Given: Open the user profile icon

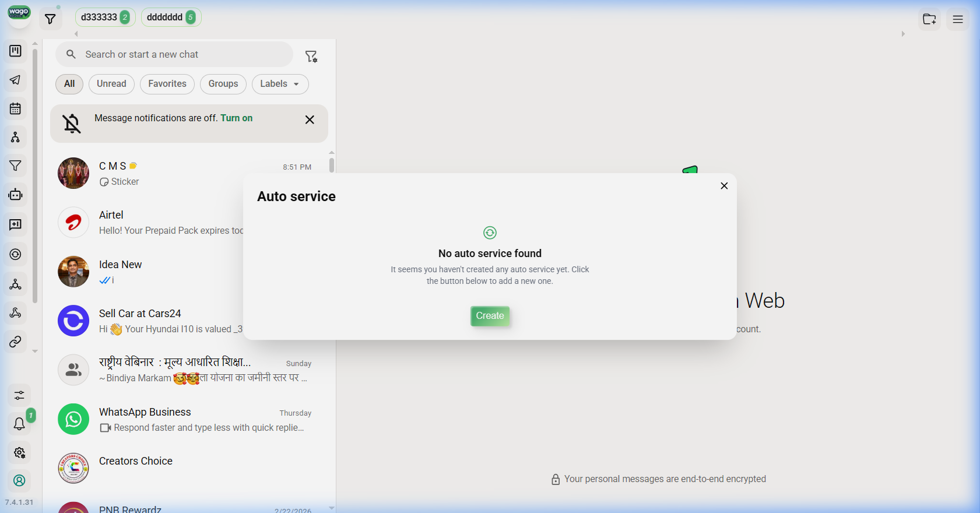Looking at the screenshot, I should (19, 480).
